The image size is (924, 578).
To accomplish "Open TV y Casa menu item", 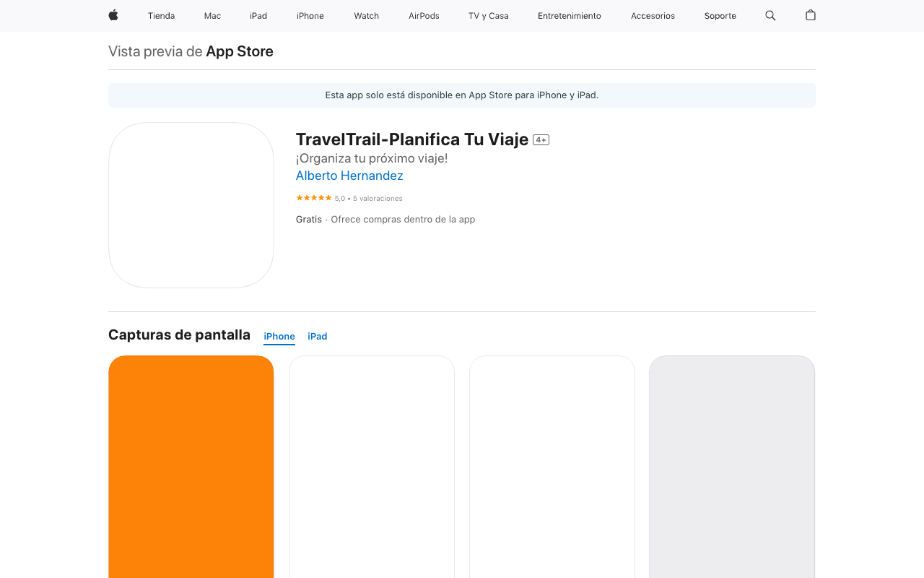I will (489, 16).
